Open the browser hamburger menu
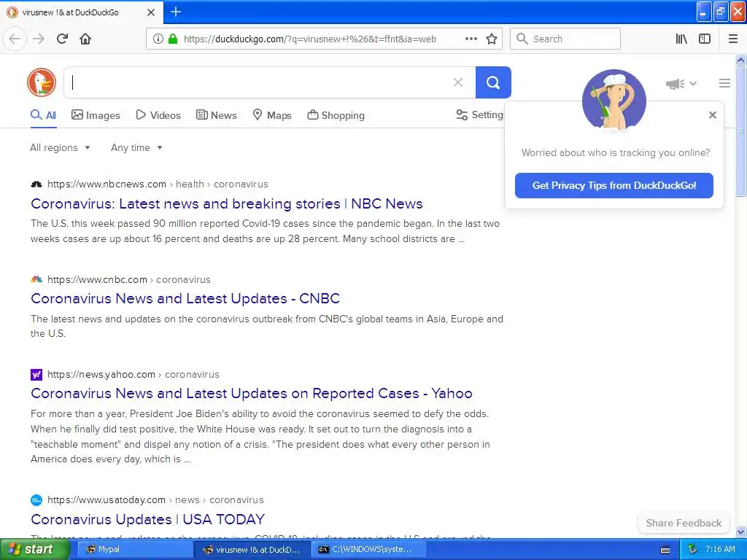The width and height of the screenshot is (747, 560). point(733,39)
